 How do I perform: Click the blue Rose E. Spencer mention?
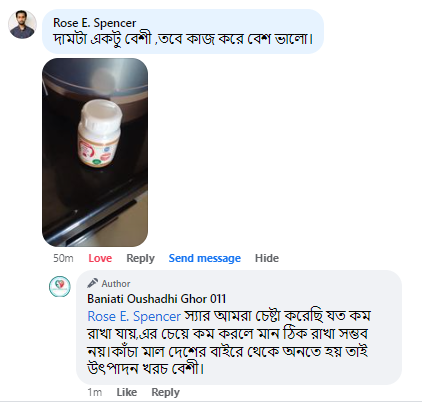pyautogui.click(x=134, y=316)
